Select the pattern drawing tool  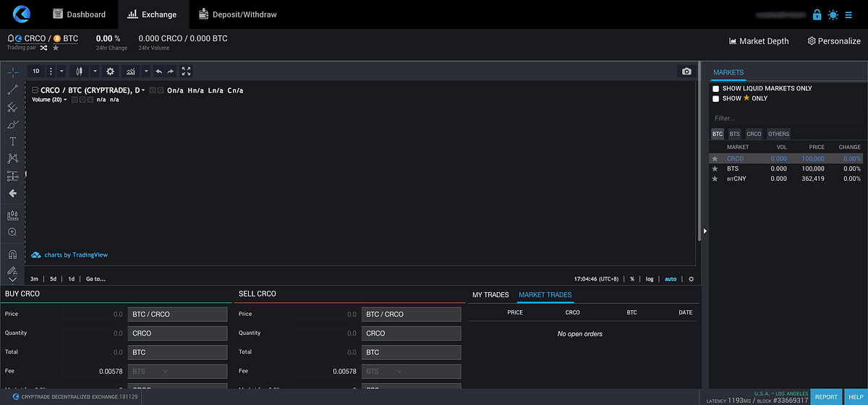[12, 158]
